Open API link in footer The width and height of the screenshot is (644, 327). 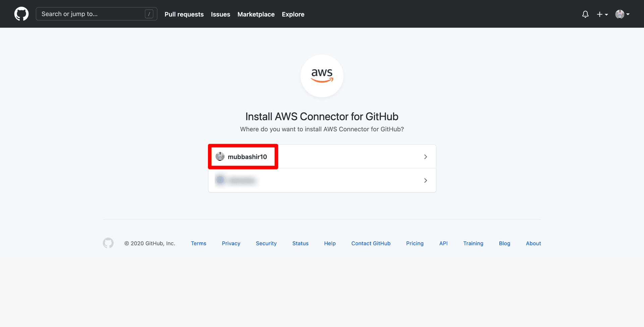443,243
